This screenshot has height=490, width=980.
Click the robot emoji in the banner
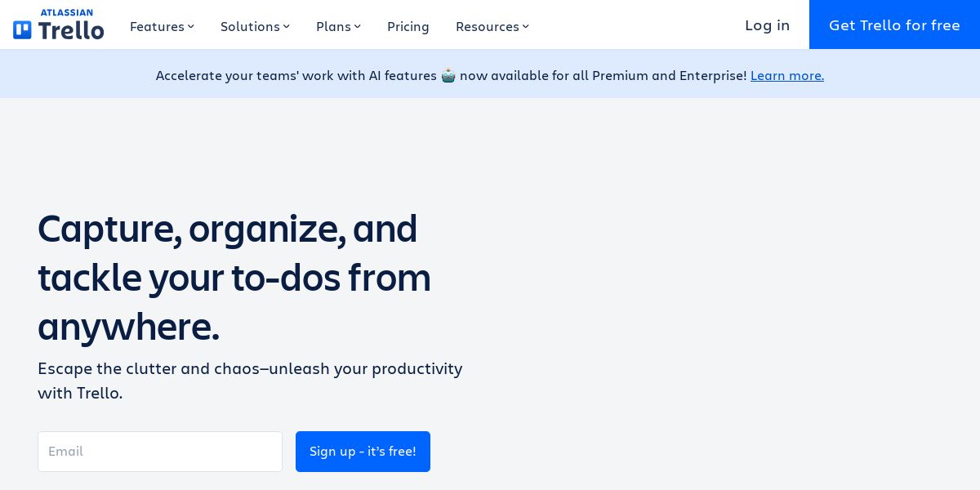point(448,76)
